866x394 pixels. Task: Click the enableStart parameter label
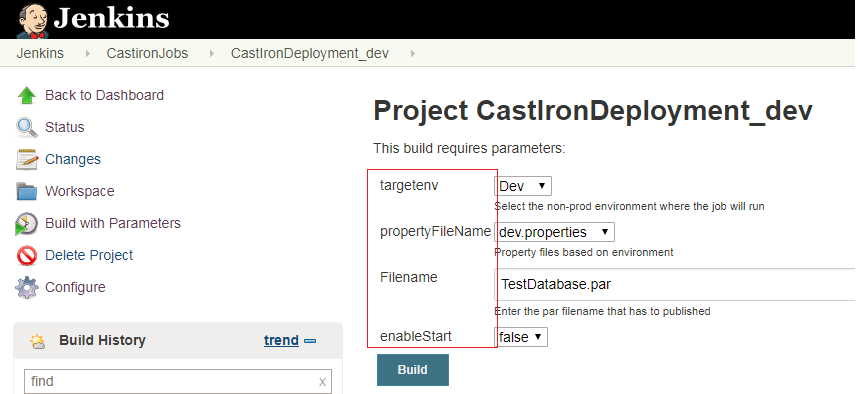click(416, 336)
